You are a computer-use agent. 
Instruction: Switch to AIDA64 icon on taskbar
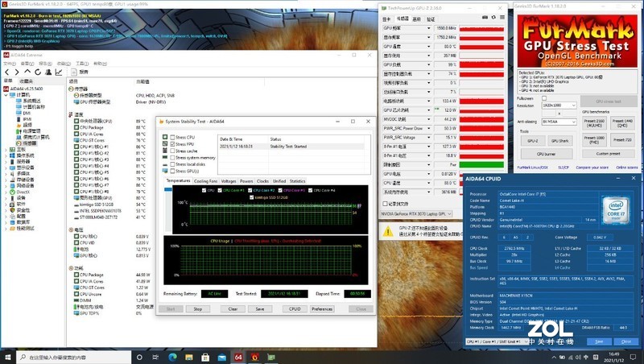click(238, 357)
